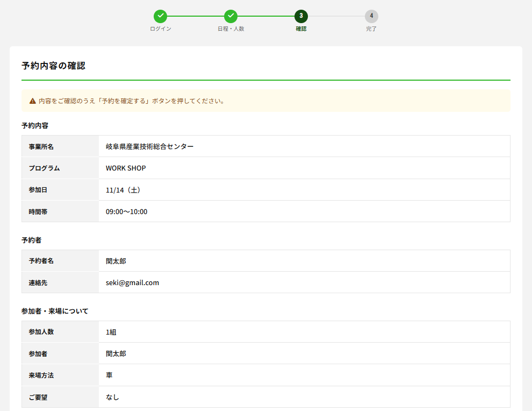Click the 来場方法 row label
The image size is (532, 411).
point(41,375)
